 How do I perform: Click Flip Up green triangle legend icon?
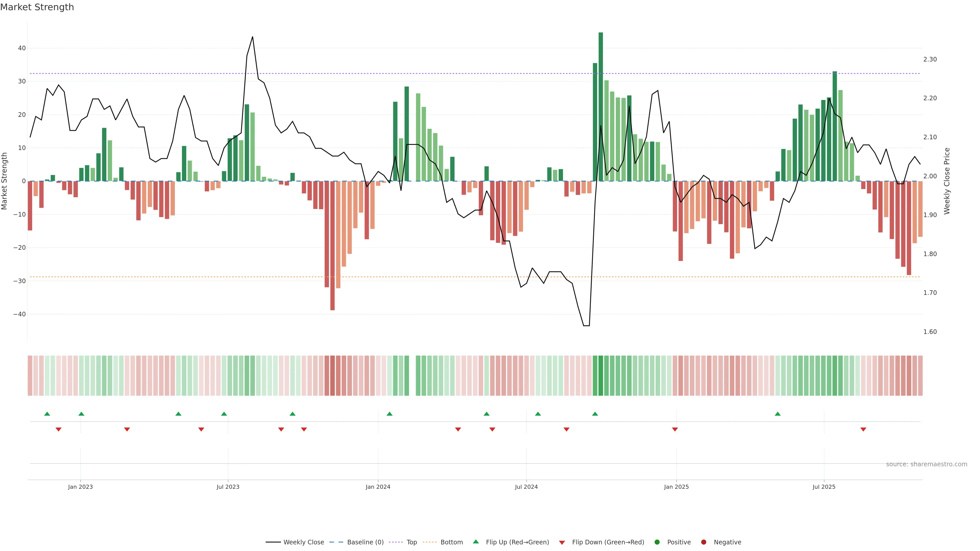475,542
